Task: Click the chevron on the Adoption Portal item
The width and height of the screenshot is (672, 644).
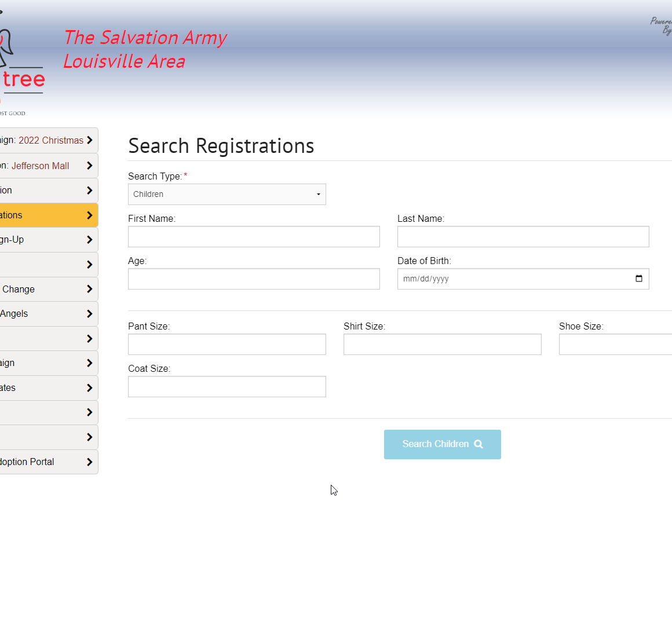Action: 90,462
